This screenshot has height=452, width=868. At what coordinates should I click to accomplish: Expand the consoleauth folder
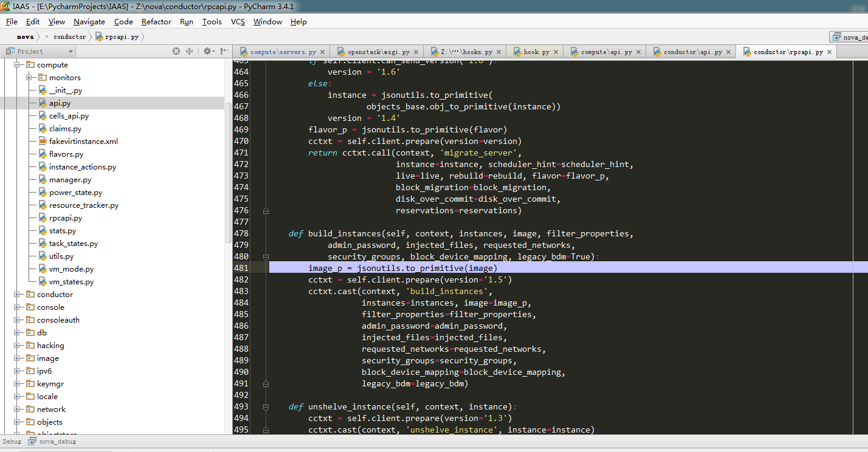[x=18, y=320]
